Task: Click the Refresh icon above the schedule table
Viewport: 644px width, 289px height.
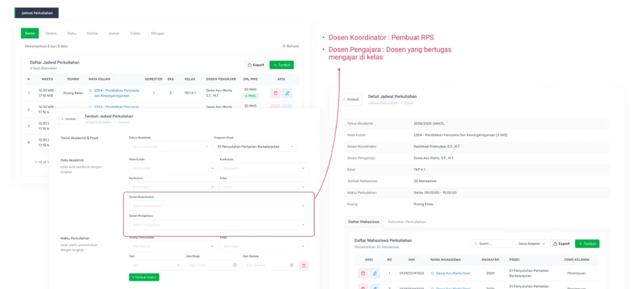Action: coord(284,46)
